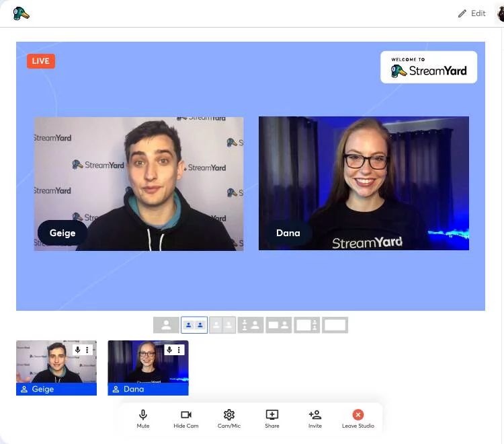Image resolution: width=504 pixels, height=444 pixels.
Task: Select the large screen with sidebar layout
Action: [306, 325]
